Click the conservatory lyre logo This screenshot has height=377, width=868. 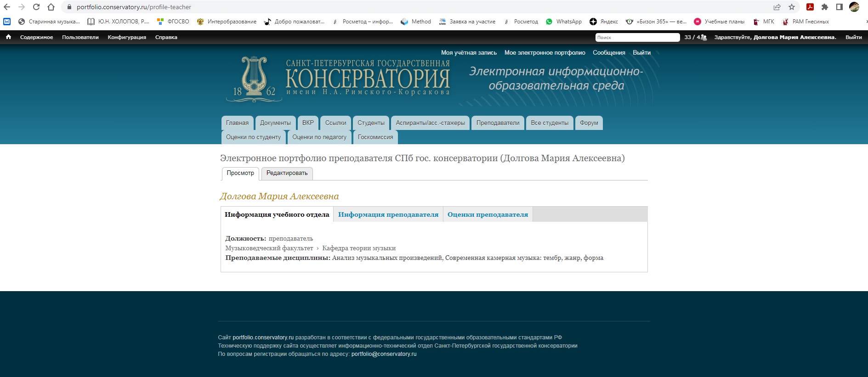pyautogui.click(x=254, y=78)
